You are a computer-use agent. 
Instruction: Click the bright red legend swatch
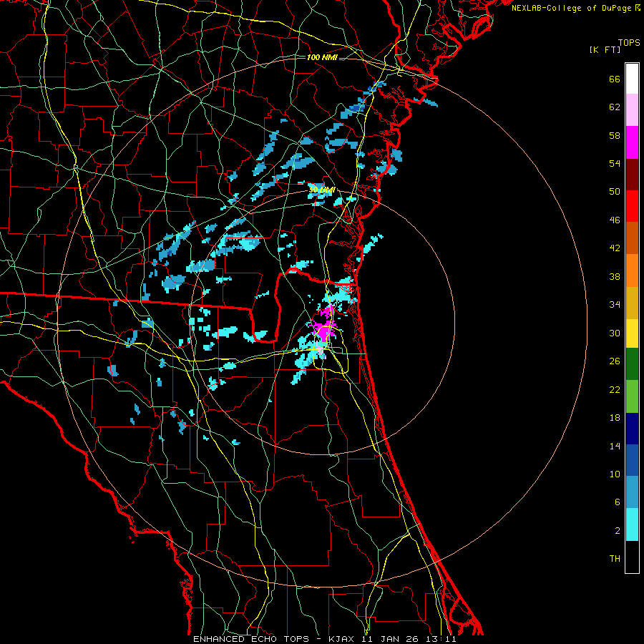click(632, 206)
